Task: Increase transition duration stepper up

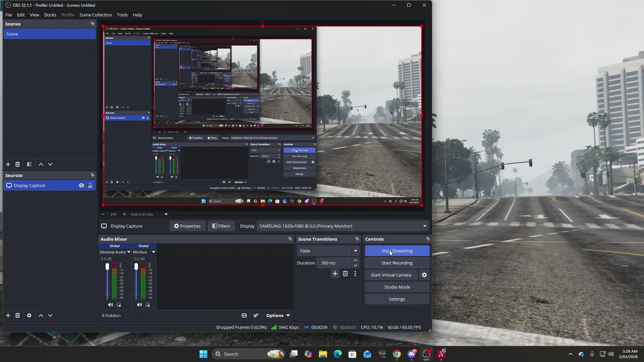Action: pos(355,260)
